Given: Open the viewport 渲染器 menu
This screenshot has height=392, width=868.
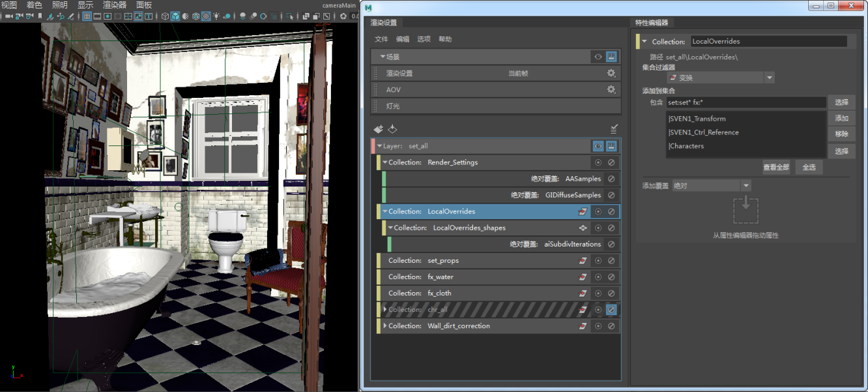Looking at the screenshot, I should pyautogui.click(x=115, y=5).
